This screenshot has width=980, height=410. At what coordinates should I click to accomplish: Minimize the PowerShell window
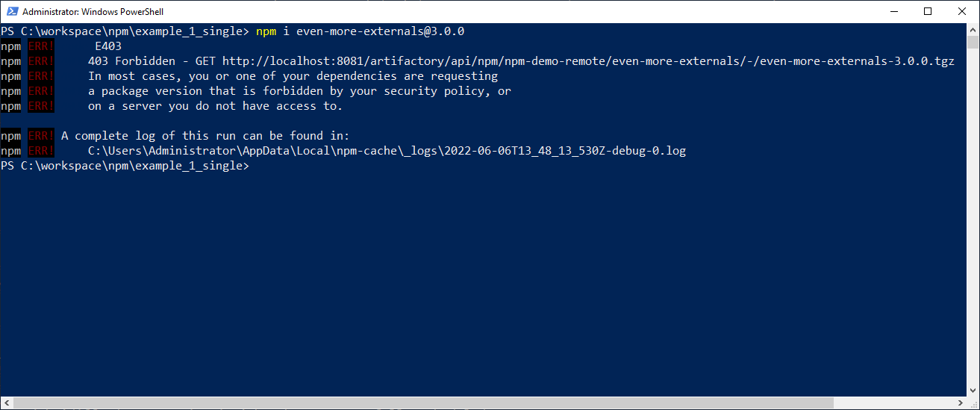pos(893,11)
